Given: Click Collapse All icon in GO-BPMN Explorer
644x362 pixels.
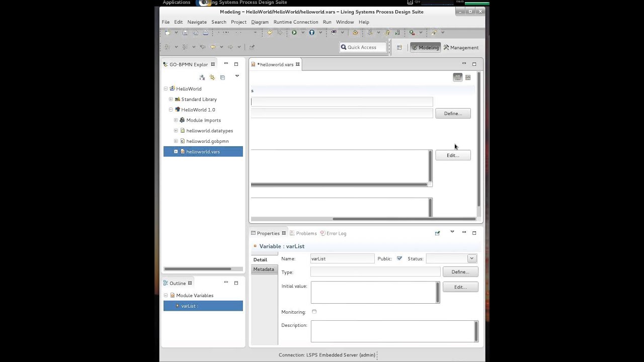Looking at the screenshot, I should [222, 77].
